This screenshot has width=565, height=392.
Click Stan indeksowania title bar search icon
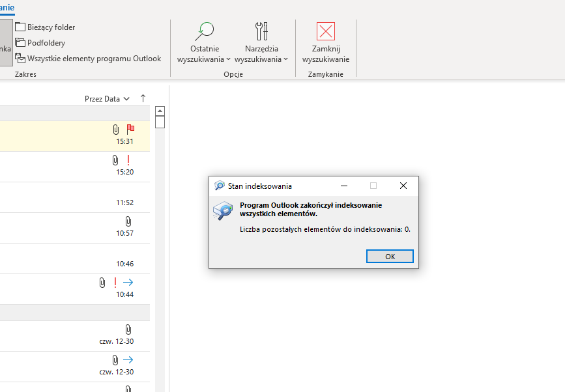(219, 186)
